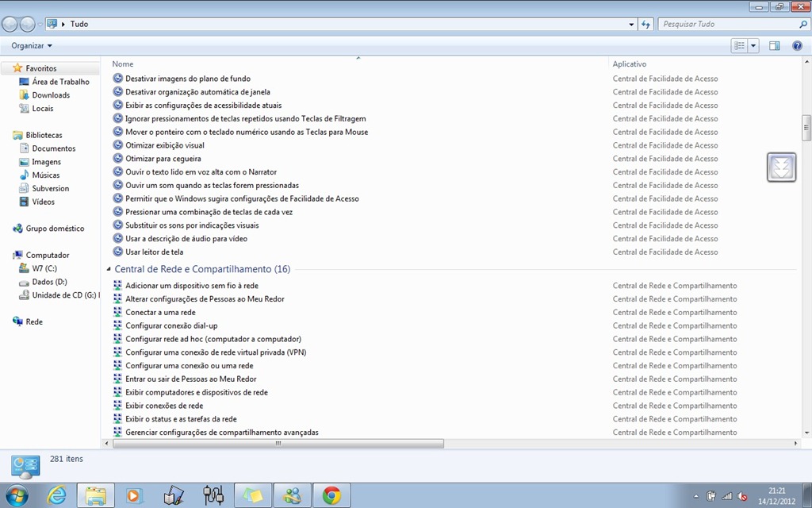Click the change view icon
The height and width of the screenshot is (508, 812).
(740, 45)
